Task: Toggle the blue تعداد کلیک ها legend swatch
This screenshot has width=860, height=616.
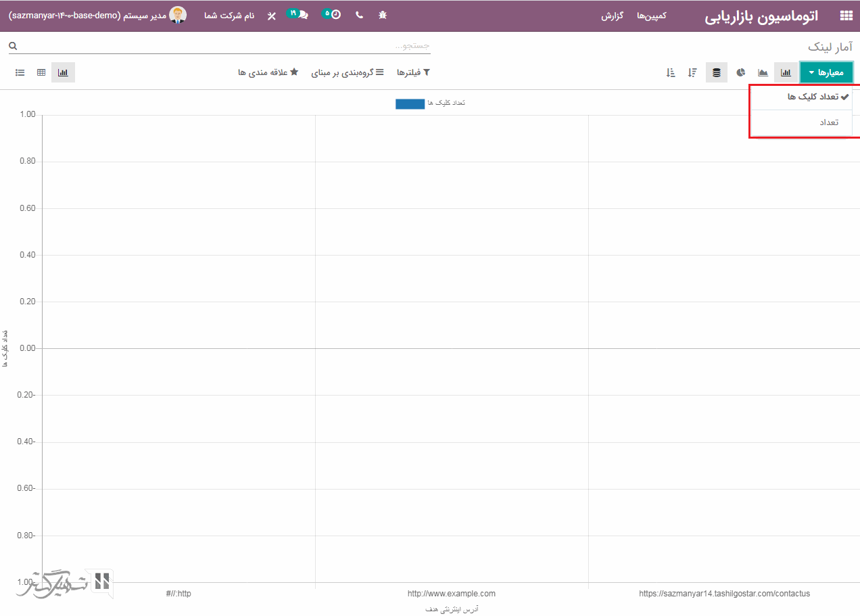Action: pos(410,103)
